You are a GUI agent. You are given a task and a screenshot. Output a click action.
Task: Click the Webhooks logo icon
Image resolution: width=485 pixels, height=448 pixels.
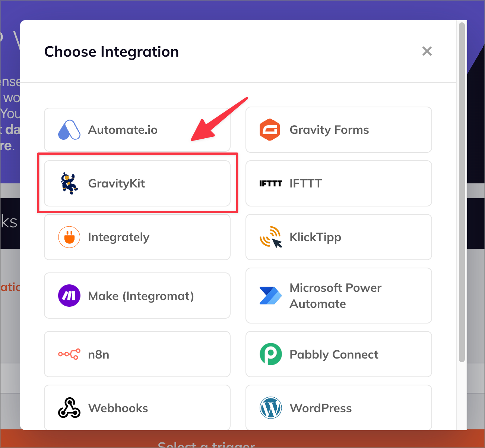coord(69,408)
